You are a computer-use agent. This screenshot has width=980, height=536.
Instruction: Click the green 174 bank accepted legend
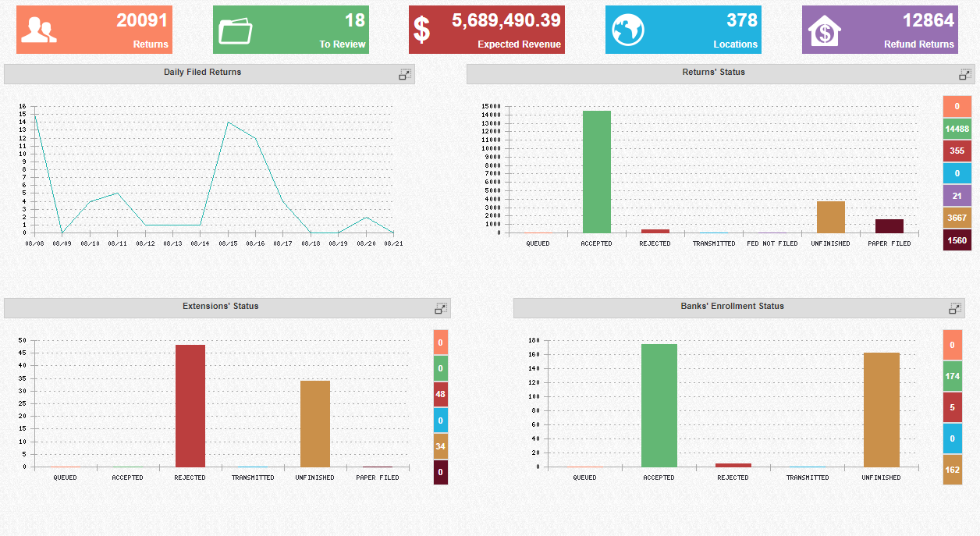coord(952,376)
